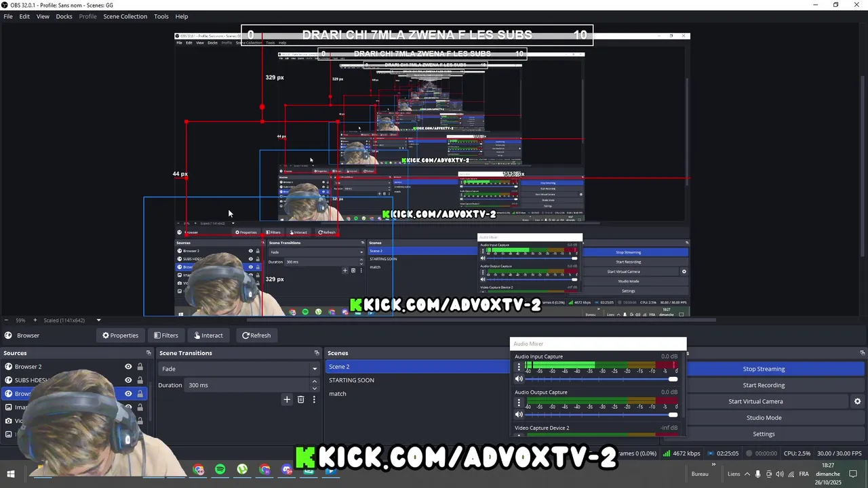Click the picture icon of Image source row
This screenshot has height=488, width=868.
(8, 407)
